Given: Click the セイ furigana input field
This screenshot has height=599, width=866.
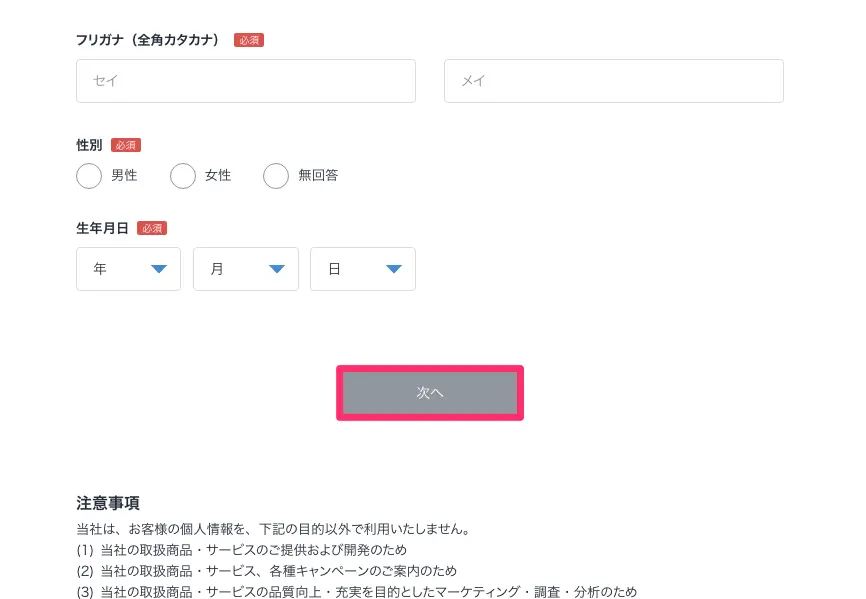Looking at the screenshot, I should pyautogui.click(x=246, y=81).
